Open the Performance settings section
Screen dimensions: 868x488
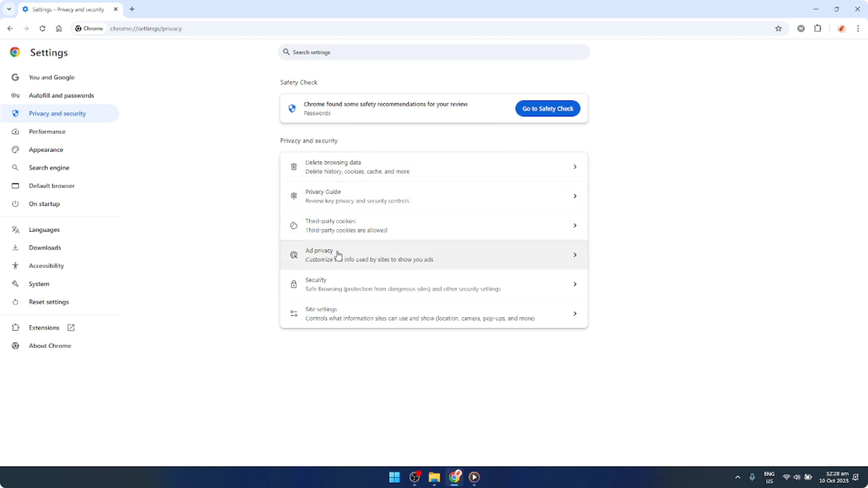tap(47, 131)
